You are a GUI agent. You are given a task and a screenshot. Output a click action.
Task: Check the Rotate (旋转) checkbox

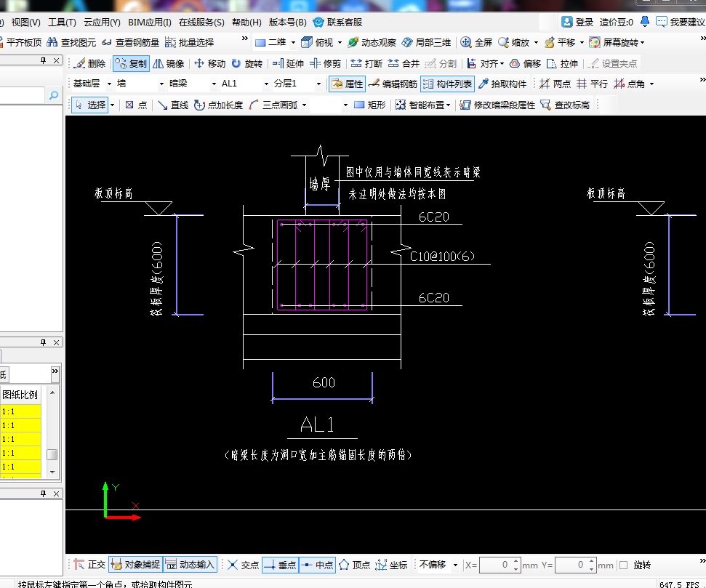tap(624, 565)
